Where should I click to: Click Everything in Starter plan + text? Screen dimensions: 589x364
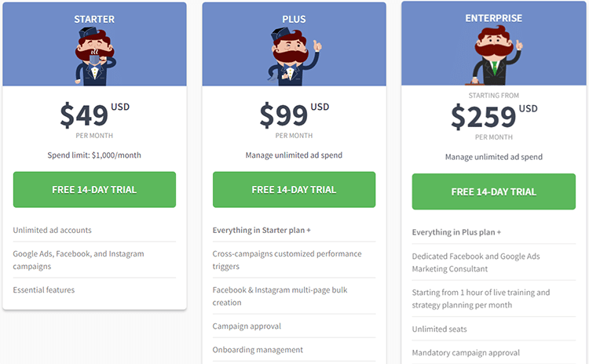(x=262, y=231)
